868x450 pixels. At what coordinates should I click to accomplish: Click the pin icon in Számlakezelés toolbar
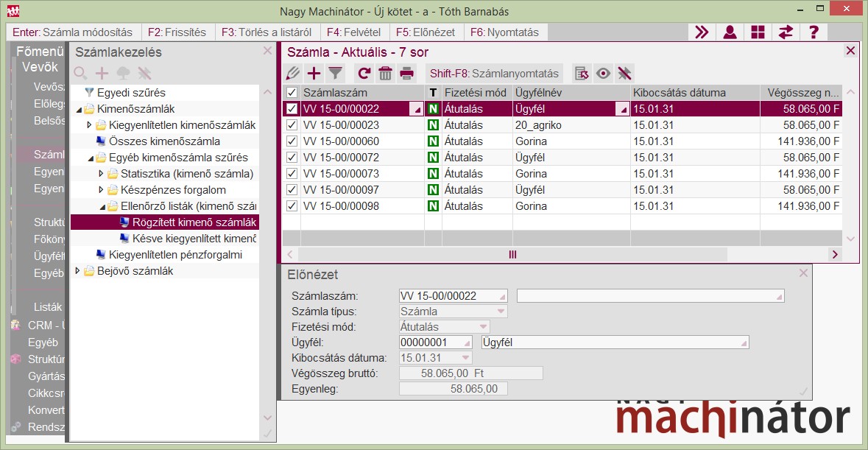coord(144,73)
